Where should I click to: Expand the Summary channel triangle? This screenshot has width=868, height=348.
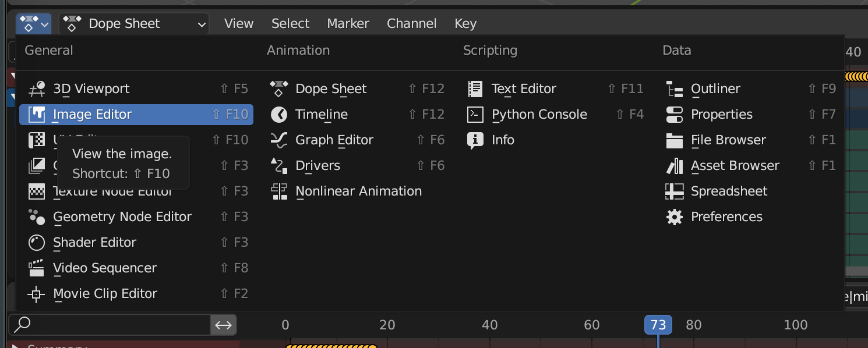pyautogui.click(x=15, y=346)
